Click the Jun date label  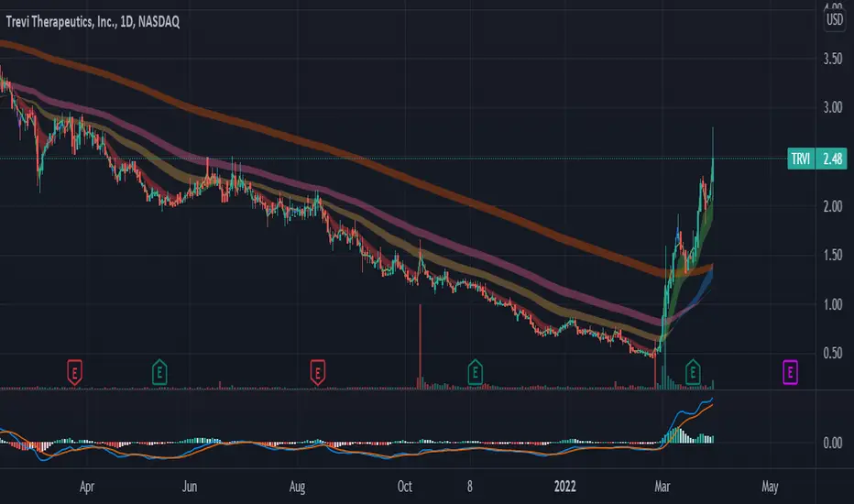189,487
